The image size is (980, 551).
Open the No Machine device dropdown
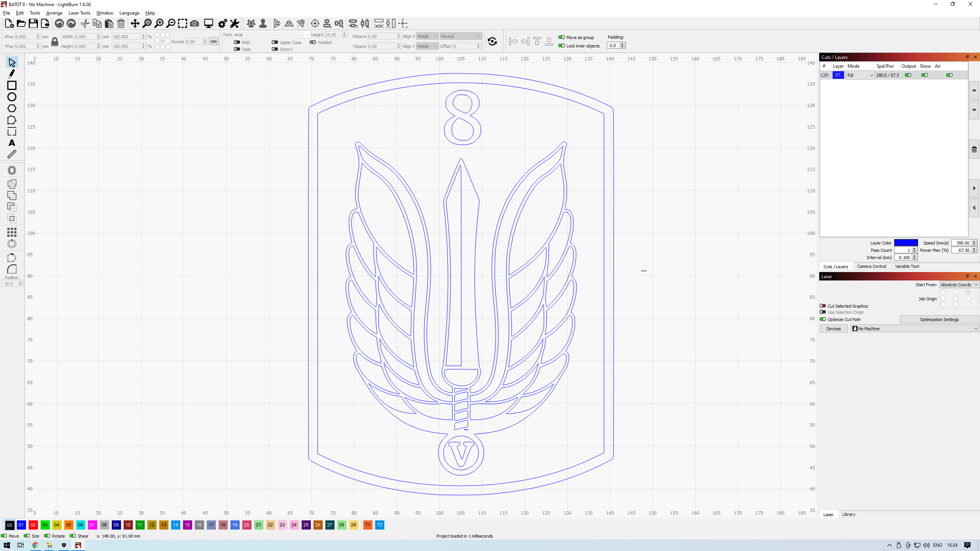[915, 329]
